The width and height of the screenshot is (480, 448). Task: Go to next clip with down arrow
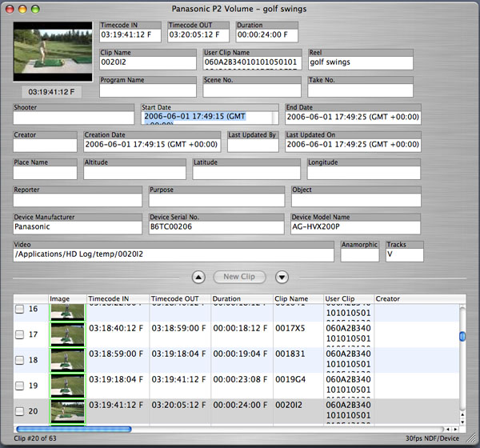click(x=282, y=278)
